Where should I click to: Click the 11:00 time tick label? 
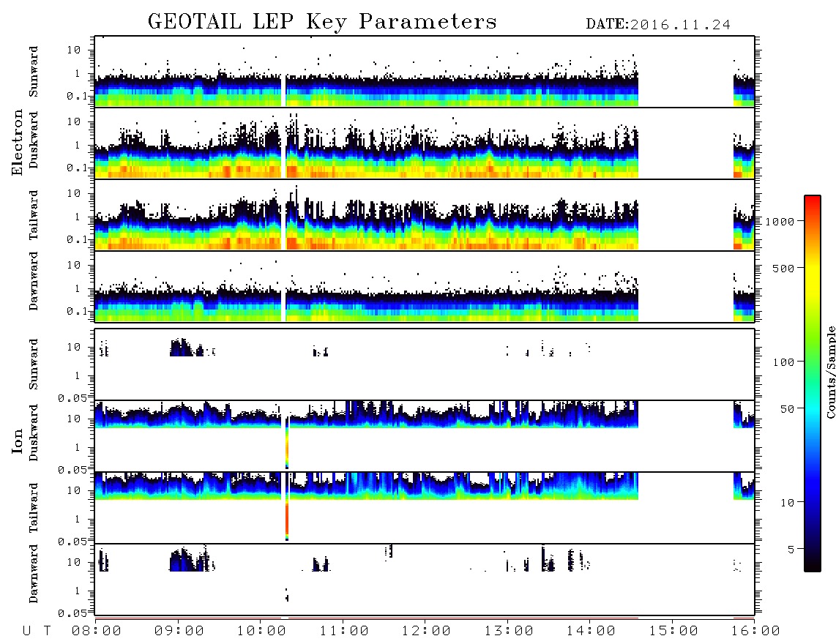coord(344,631)
